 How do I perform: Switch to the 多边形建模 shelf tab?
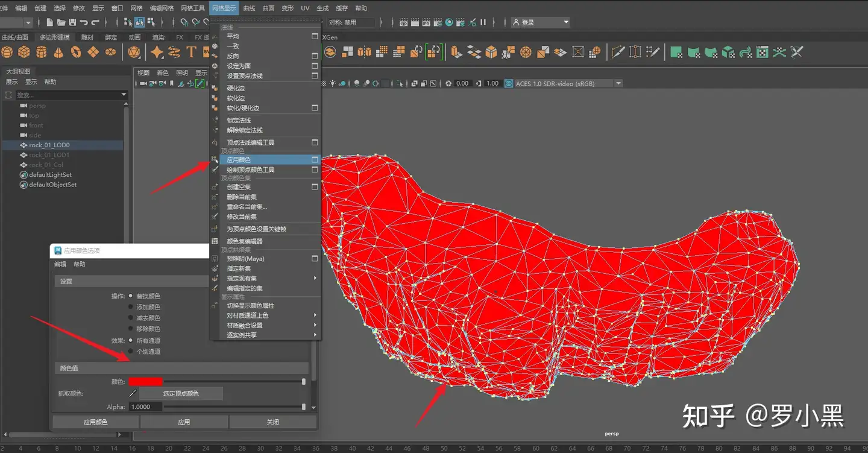55,37
